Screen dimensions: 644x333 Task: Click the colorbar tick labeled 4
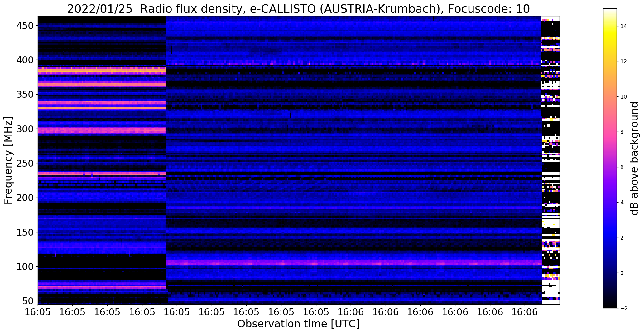pyautogui.click(x=622, y=203)
